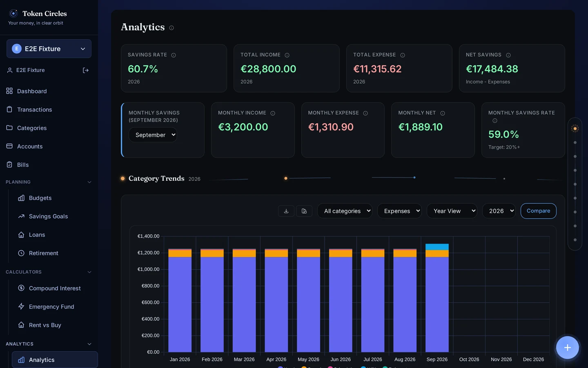The image size is (588, 368).
Task: Open the All categories dropdown
Action: (345, 211)
